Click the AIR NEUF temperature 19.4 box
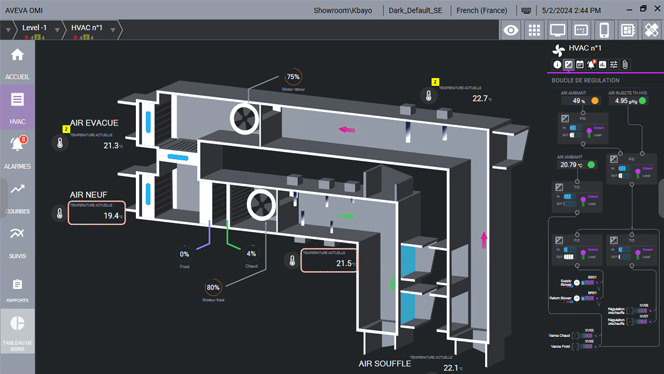 pos(97,213)
